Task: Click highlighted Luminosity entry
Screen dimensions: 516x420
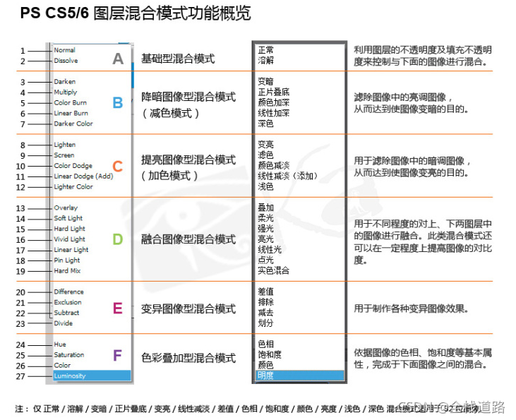Action: 92,376
